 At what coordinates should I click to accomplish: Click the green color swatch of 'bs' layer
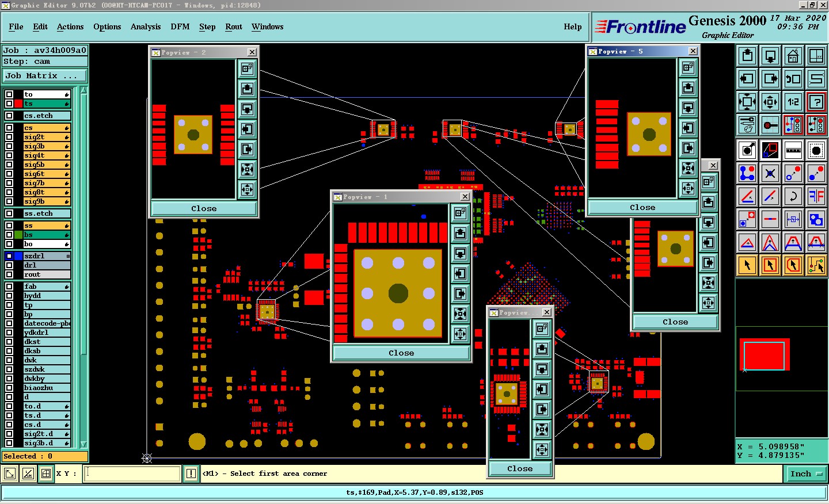coord(18,235)
